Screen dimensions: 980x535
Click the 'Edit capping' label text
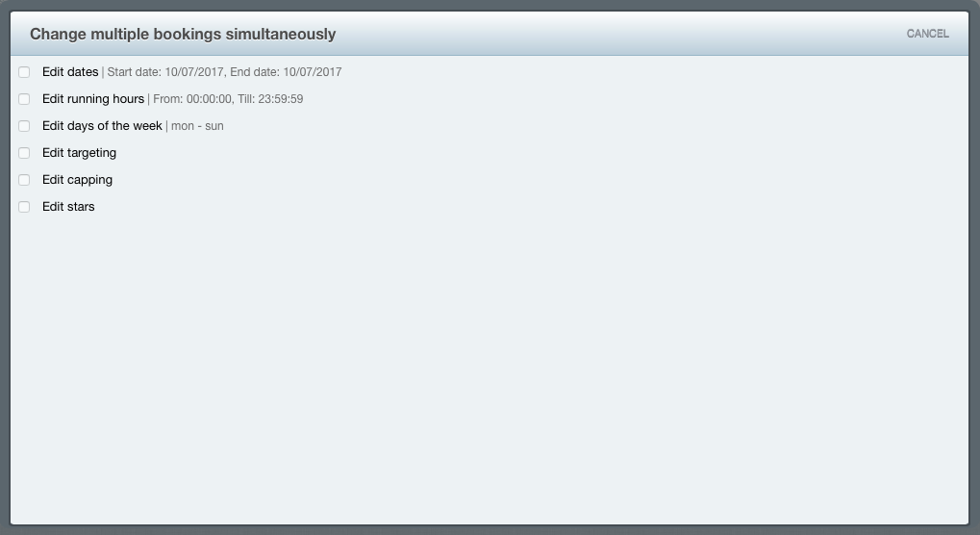point(78,179)
